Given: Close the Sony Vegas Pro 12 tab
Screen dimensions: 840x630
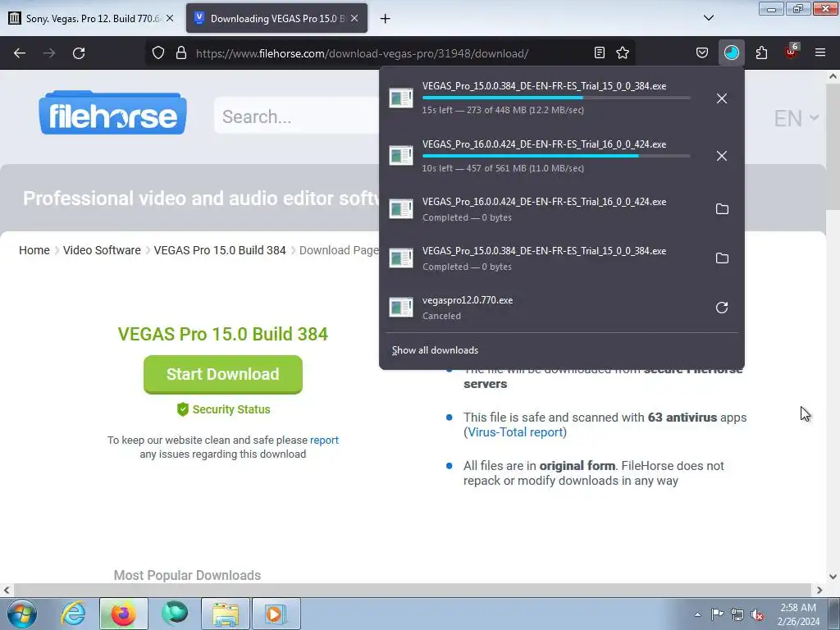Looking at the screenshot, I should pyautogui.click(x=170, y=18).
